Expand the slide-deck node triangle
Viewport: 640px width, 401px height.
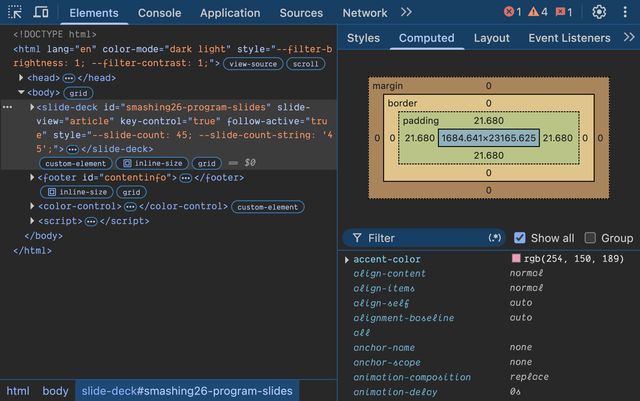32,107
